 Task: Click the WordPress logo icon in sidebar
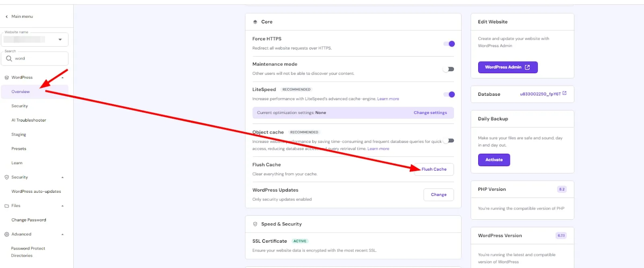coord(6,78)
